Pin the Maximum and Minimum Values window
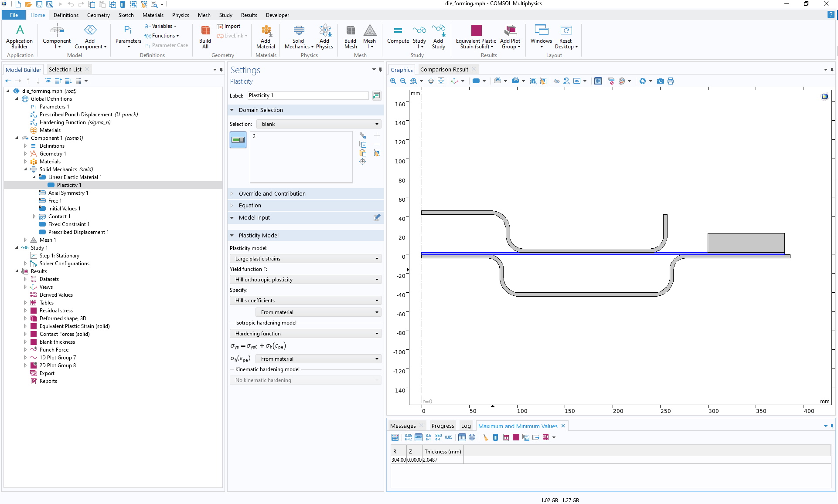 coord(832,426)
